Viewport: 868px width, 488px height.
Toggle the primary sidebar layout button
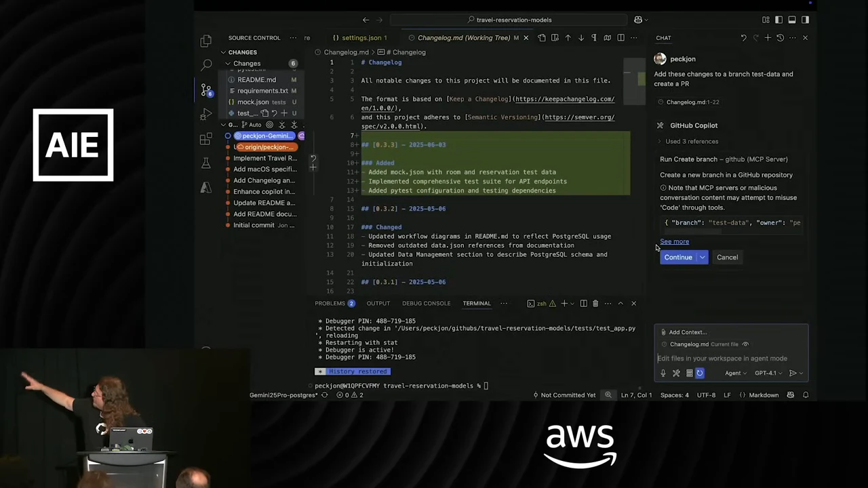point(778,20)
